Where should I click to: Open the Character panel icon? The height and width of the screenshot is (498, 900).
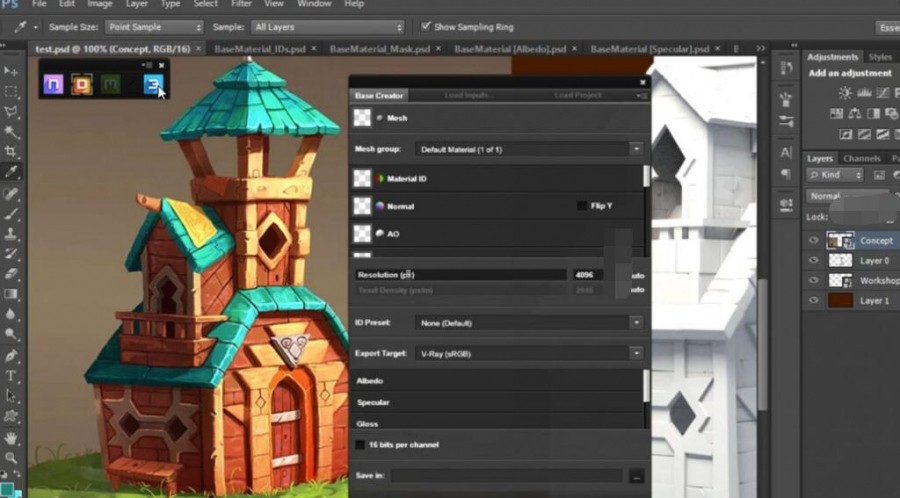[x=786, y=153]
